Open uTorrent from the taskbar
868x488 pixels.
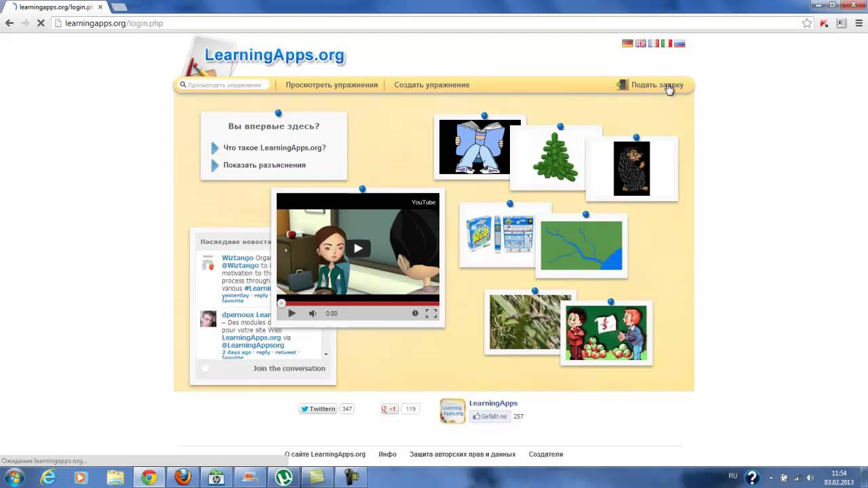(x=283, y=477)
